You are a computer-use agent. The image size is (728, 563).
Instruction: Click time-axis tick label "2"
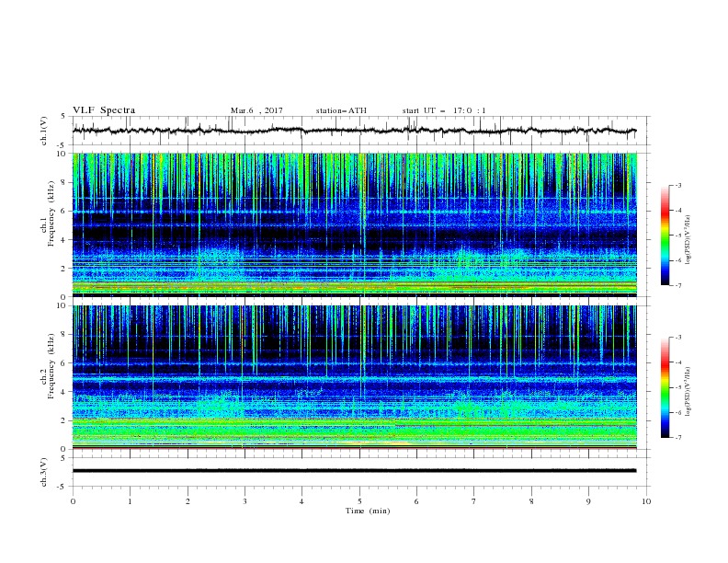[188, 501]
